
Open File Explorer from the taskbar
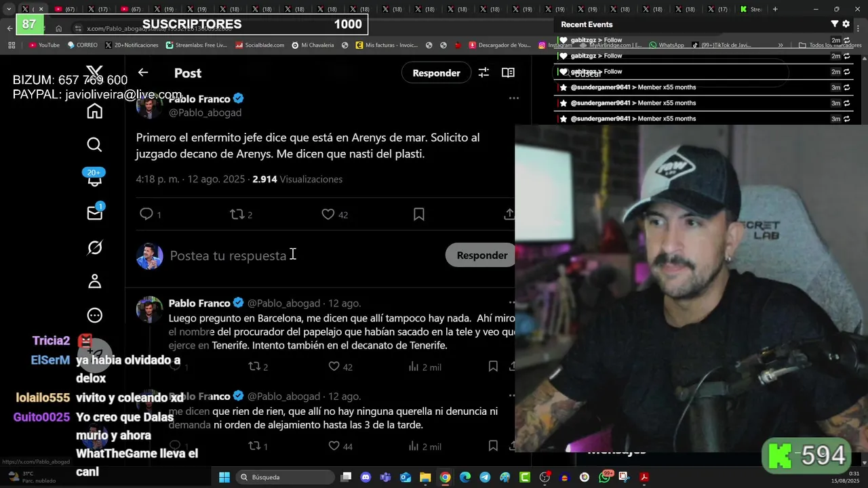click(x=425, y=477)
